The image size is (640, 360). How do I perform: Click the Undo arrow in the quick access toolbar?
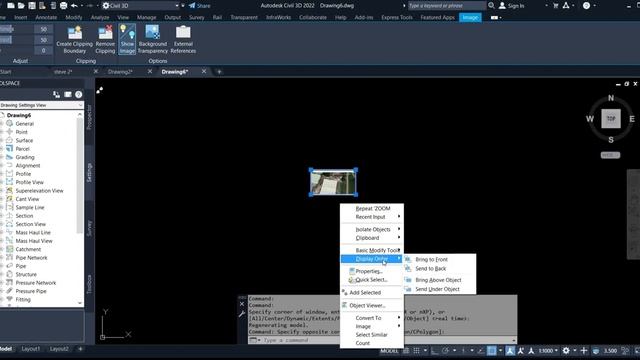click(x=74, y=6)
